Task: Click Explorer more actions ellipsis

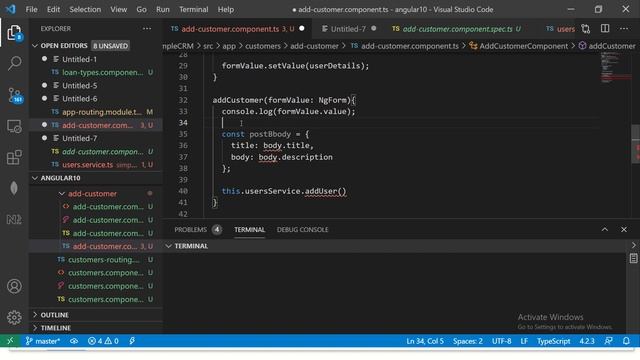Action: coord(147,29)
